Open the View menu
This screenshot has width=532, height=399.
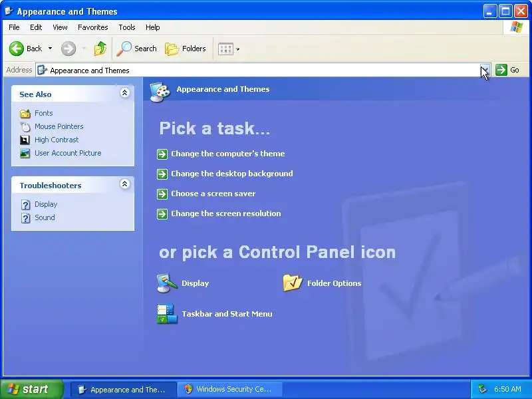(x=60, y=27)
